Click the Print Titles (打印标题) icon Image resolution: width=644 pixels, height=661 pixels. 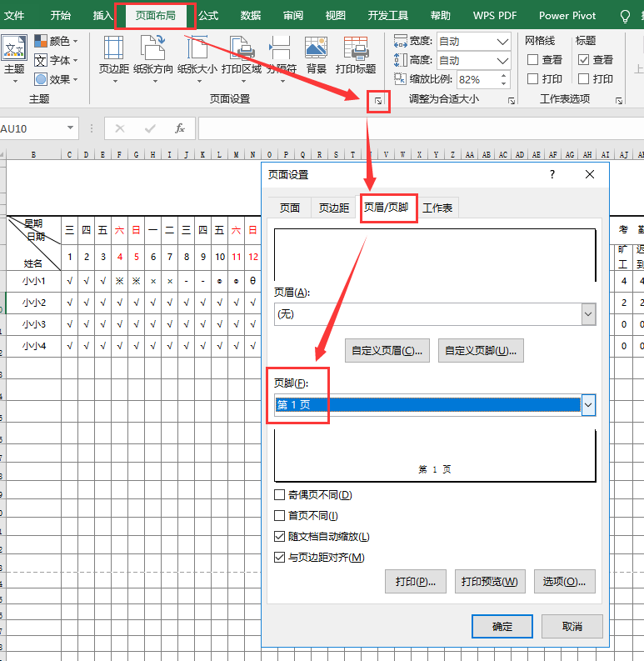(356, 48)
